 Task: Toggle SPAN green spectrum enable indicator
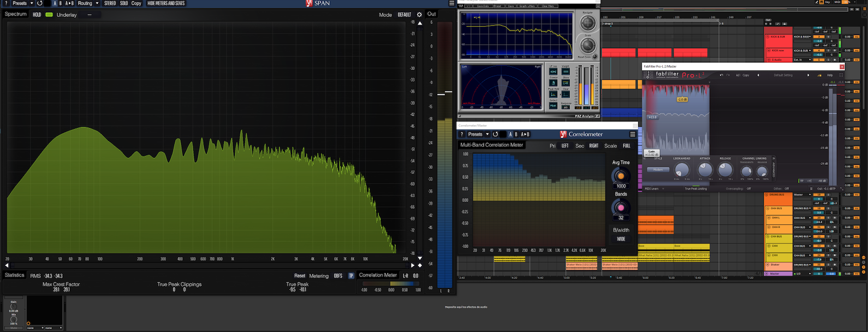pos(49,15)
